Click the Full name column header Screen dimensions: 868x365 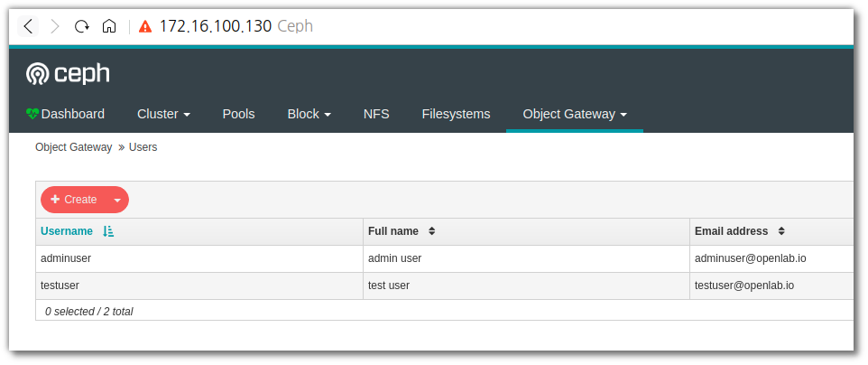pos(526,231)
